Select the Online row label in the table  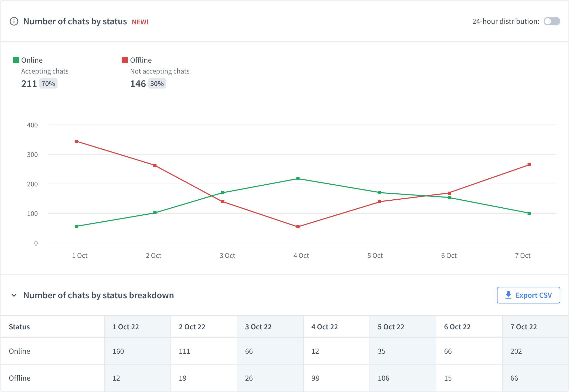pyautogui.click(x=19, y=351)
